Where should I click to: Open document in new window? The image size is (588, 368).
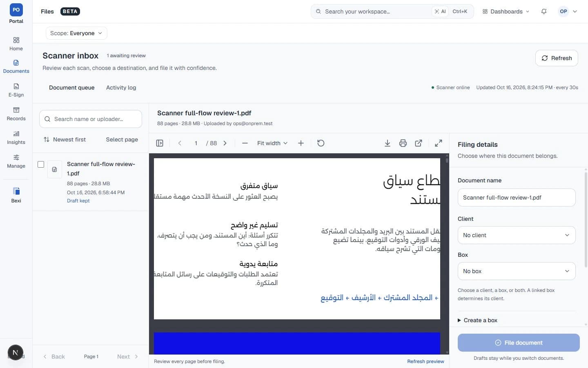[x=419, y=143]
